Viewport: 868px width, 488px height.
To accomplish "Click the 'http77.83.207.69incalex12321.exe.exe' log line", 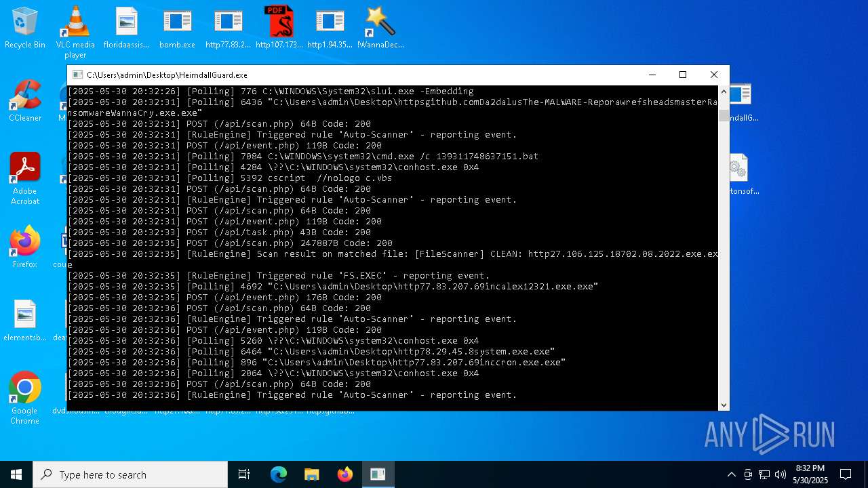I will click(x=333, y=287).
